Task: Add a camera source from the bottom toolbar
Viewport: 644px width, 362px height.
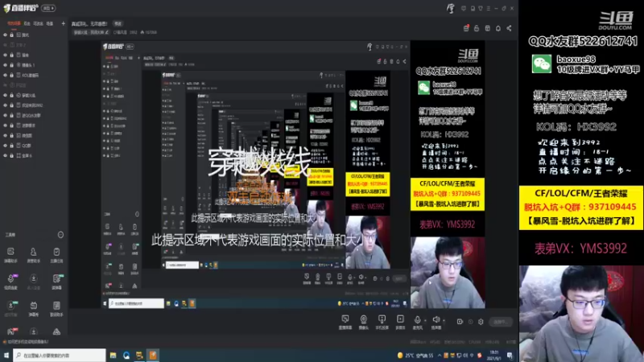Action: tap(364, 323)
